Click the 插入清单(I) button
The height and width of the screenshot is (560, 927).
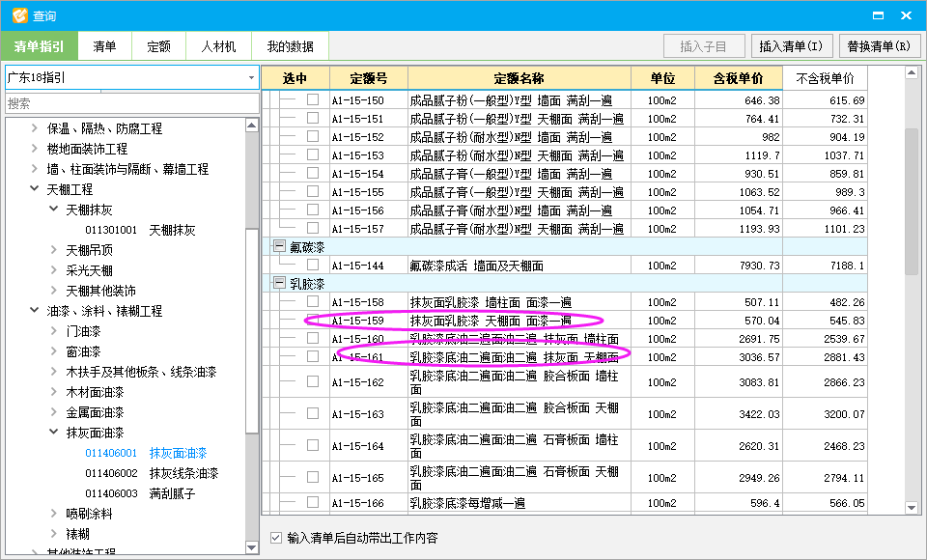click(791, 46)
